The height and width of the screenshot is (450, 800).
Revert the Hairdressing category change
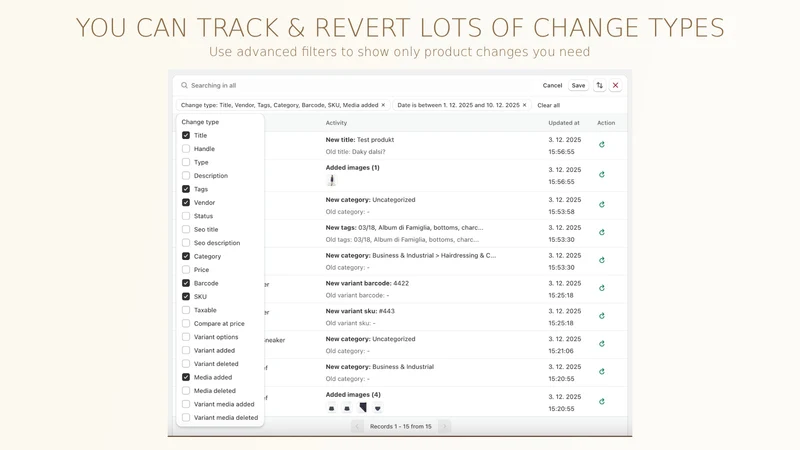click(x=602, y=260)
